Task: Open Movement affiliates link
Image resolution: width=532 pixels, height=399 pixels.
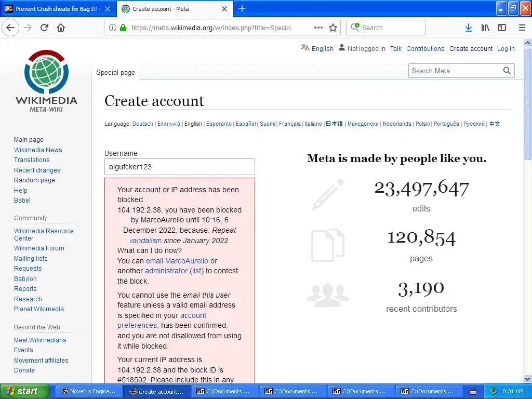Action: point(41,361)
